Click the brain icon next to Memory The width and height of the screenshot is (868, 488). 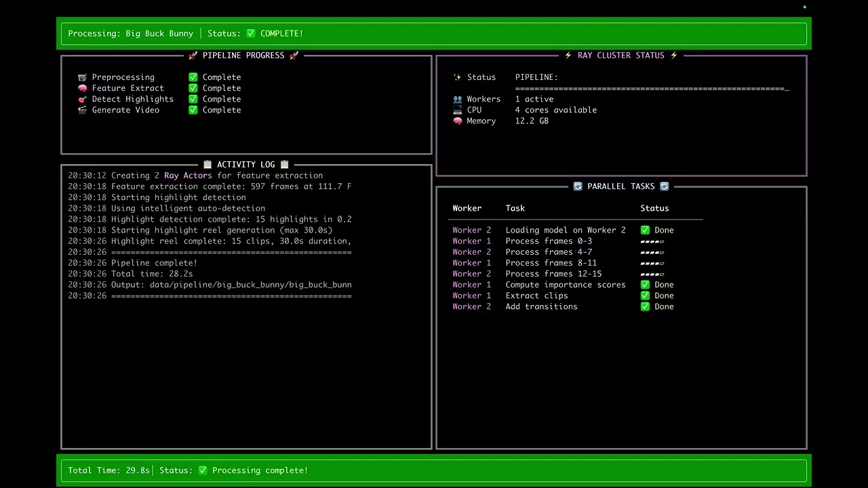pos(457,121)
